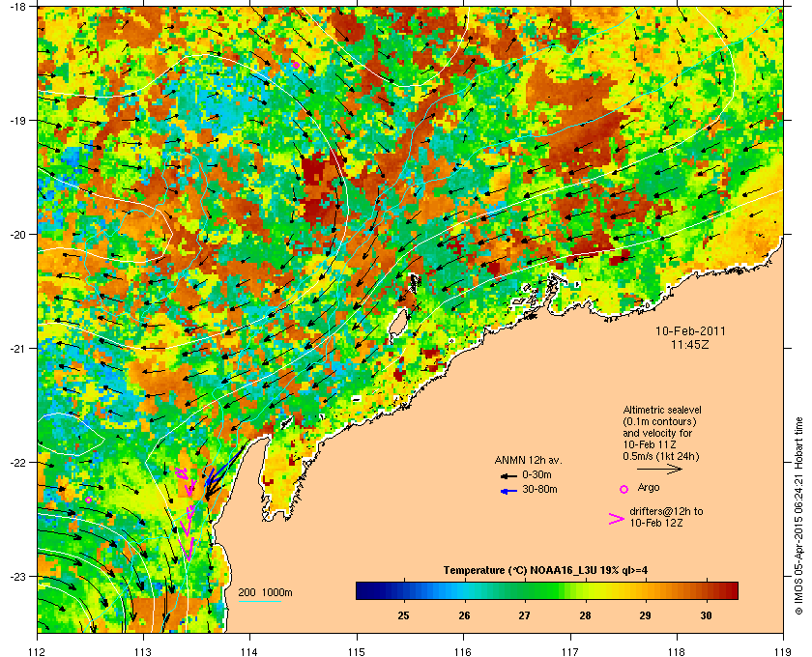Click the '0.5m/s (1kt 24h)' label
Image resolution: width=812 pixels, height=657 pixels.
tap(661, 457)
